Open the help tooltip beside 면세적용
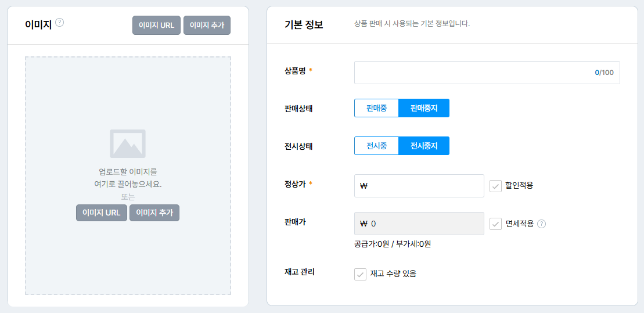Image resolution: width=644 pixels, height=313 pixels. [x=541, y=224]
